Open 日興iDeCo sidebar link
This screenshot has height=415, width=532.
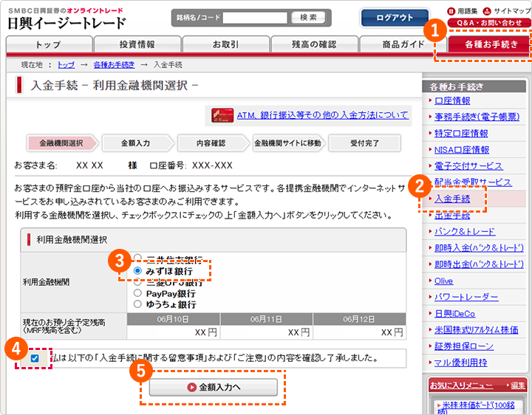454,314
